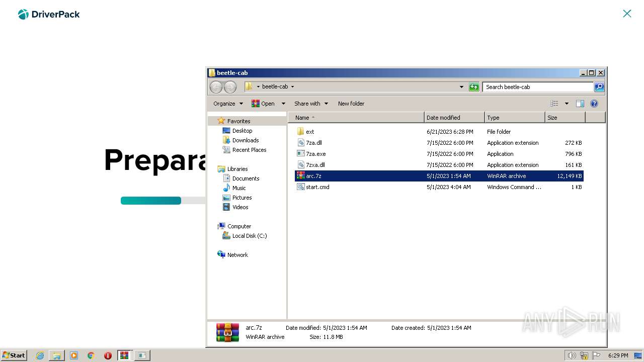Screen dimensions: 644x362
Task: Select the ext folder icon
Action: [300, 132]
